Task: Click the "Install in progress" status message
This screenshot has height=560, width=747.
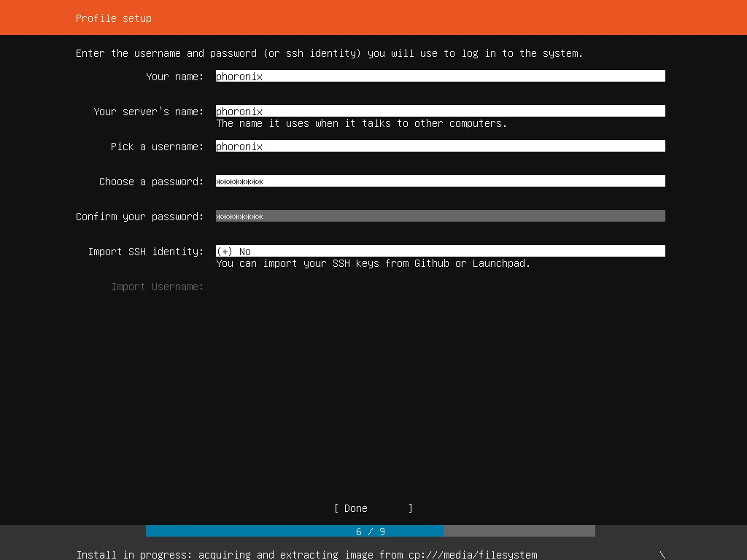Action: click(306, 555)
